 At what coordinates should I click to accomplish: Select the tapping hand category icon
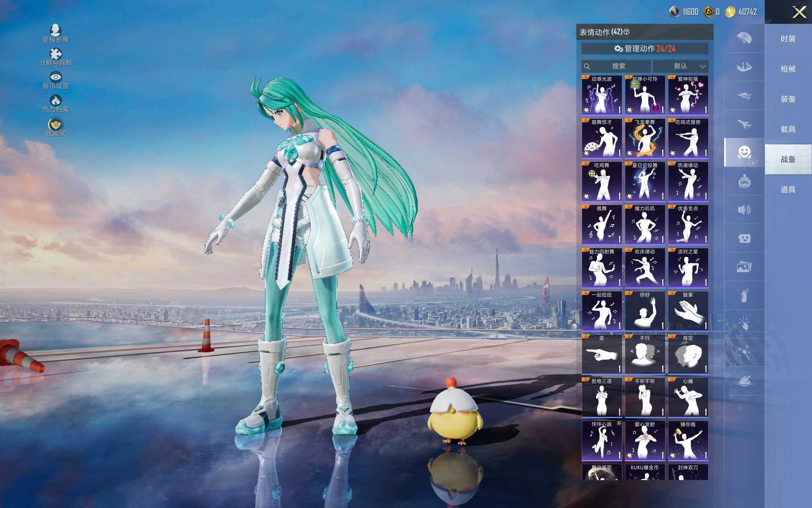point(744,324)
